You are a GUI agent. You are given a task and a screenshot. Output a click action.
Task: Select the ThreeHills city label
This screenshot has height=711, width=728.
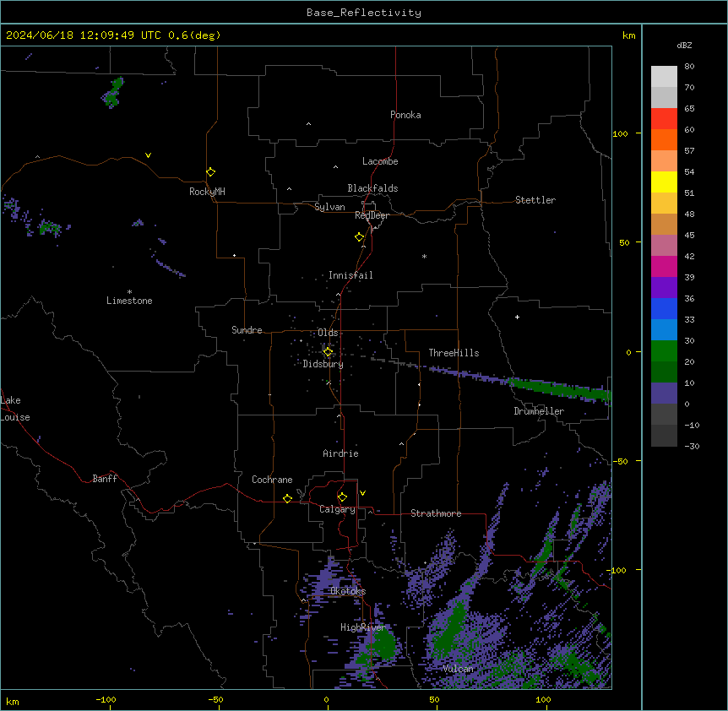point(454,353)
